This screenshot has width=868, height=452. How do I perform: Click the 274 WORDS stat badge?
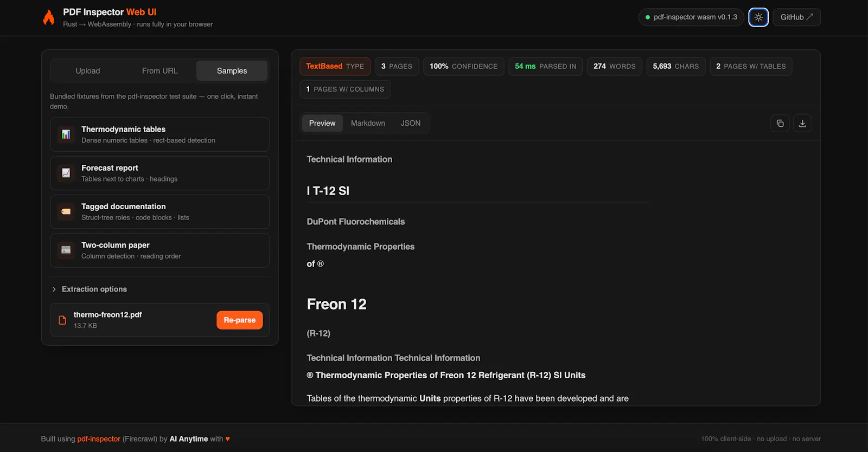[x=614, y=66]
